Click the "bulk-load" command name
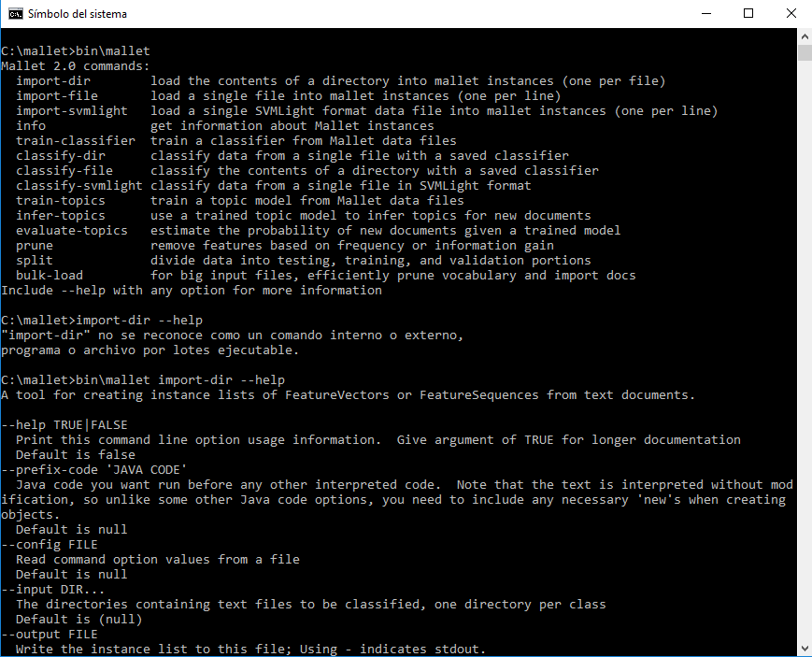This screenshot has height=657, width=812. pos(49,276)
